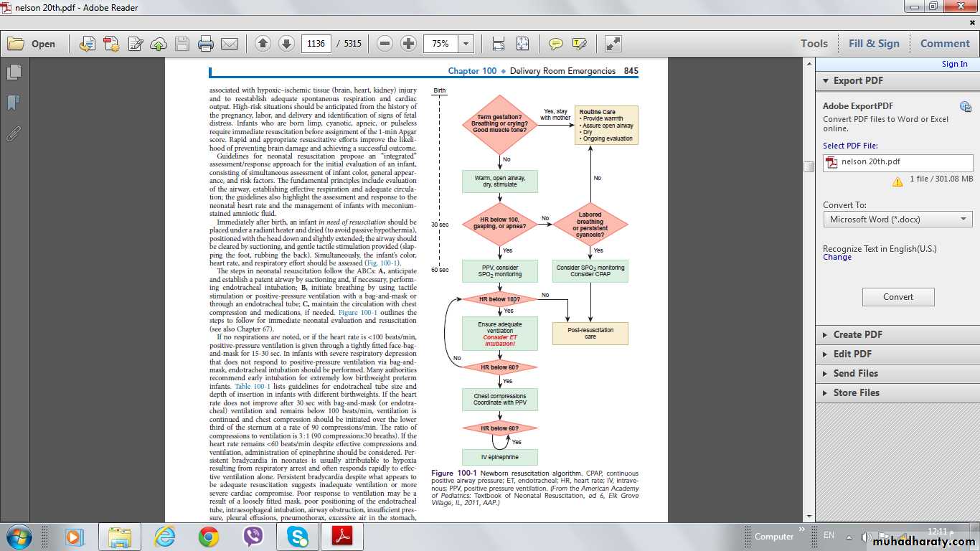Select the highlight text tool
This screenshot has width=980, height=551.
pyautogui.click(x=580, y=44)
